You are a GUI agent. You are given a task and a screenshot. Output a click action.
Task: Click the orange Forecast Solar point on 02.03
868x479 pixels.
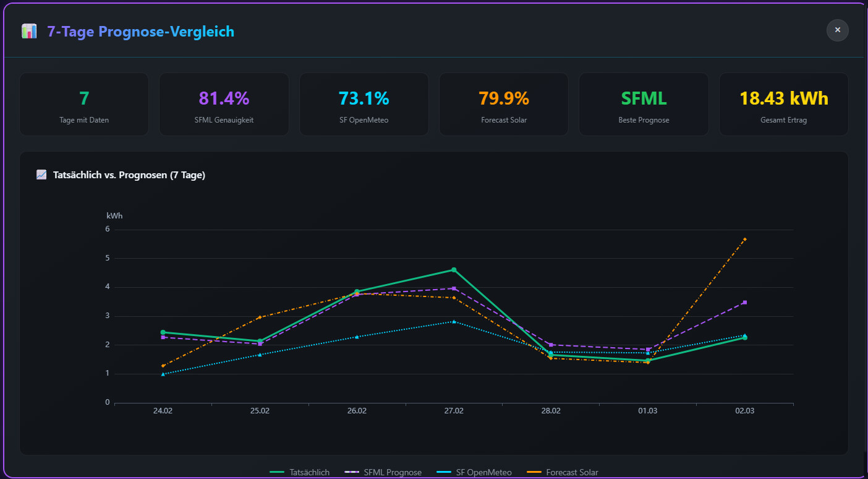pos(745,239)
